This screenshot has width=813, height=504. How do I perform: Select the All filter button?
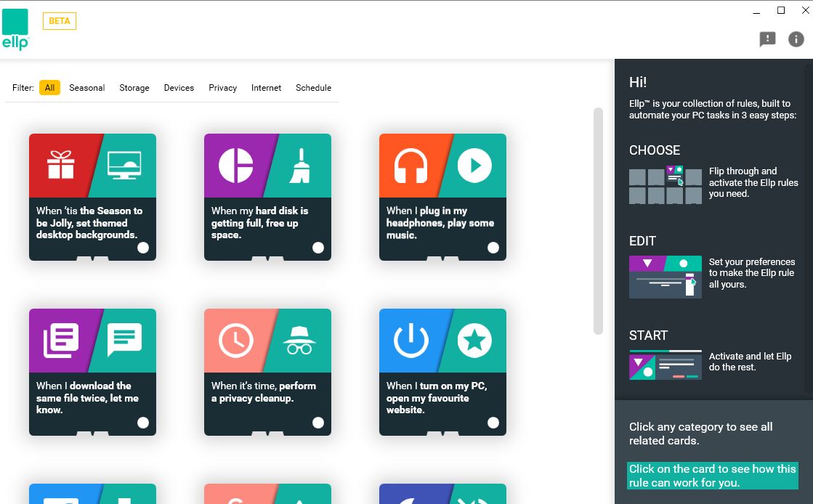[x=49, y=88]
